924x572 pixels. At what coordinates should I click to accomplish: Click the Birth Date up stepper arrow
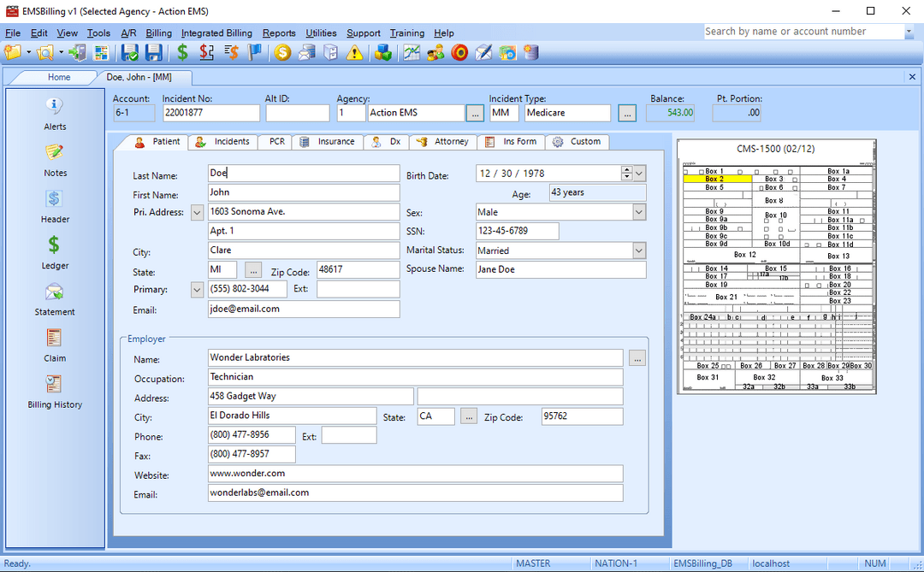(x=627, y=168)
